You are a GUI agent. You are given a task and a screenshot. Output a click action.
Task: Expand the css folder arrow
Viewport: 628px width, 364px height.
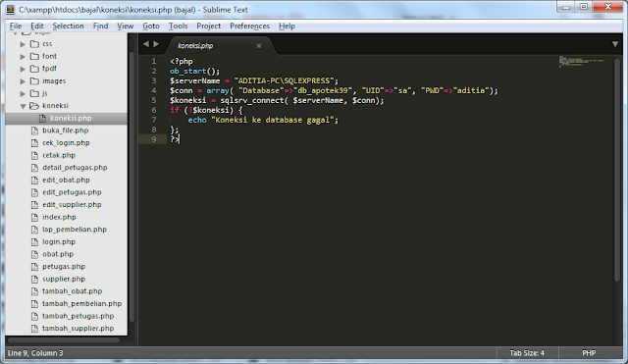click(x=23, y=44)
